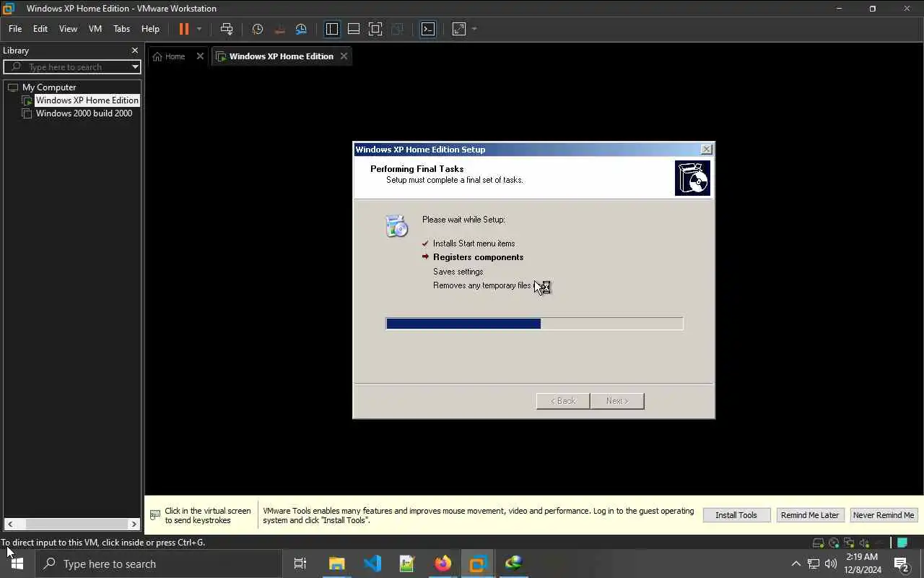Image resolution: width=924 pixels, height=578 pixels.
Task: Open the notification center
Action: click(x=902, y=564)
